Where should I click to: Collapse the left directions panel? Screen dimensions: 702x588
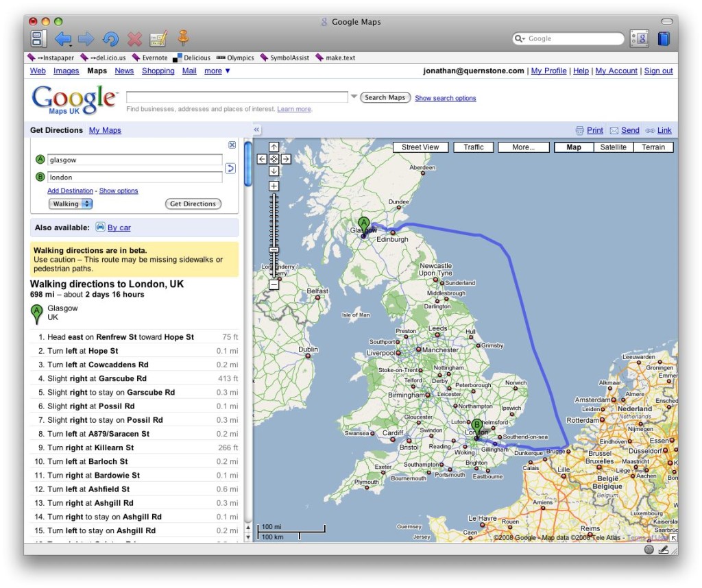pyautogui.click(x=257, y=130)
